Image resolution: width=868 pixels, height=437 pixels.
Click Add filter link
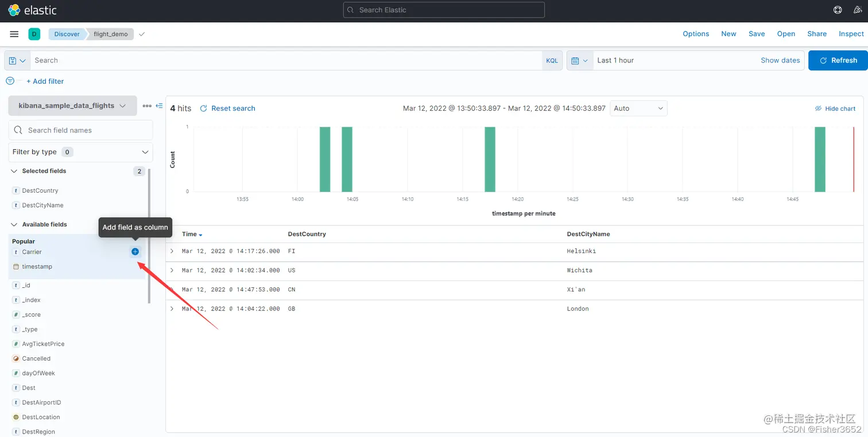pos(45,81)
